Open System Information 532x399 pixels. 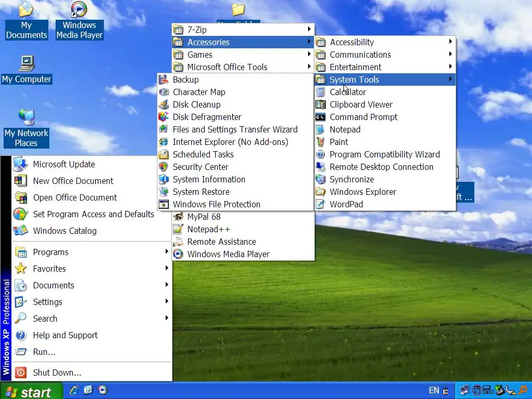[235, 179]
